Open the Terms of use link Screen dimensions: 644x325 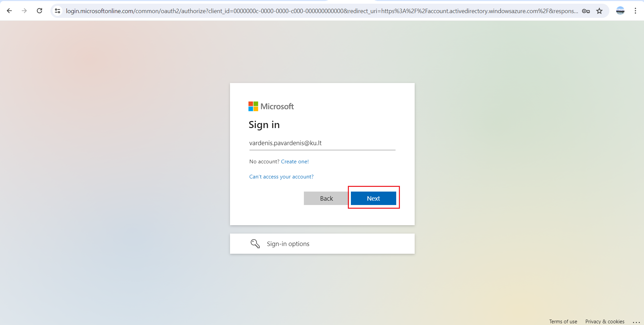(x=563, y=321)
